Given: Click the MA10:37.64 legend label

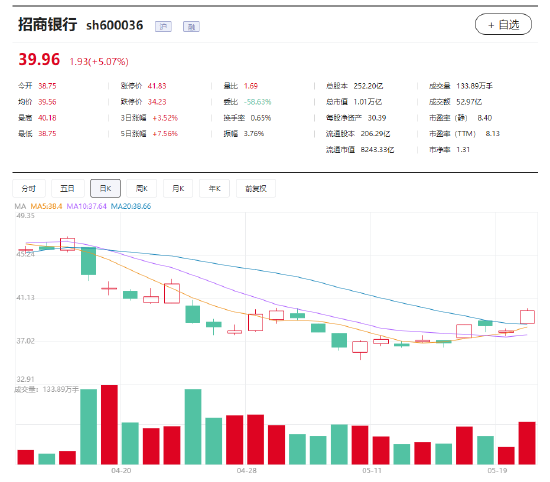Looking at the screenshot, I should [x=87, y=206].
